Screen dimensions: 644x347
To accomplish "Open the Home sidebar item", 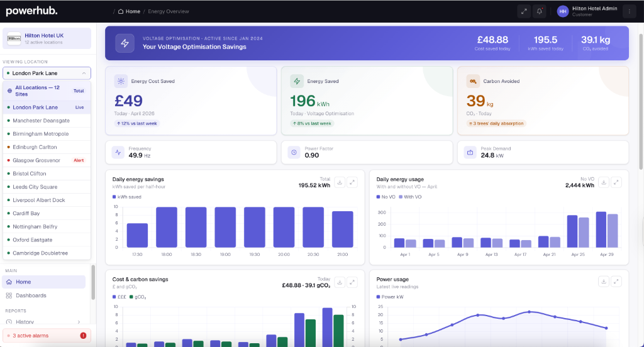I will pyautogui.click(x=44, y=282).
